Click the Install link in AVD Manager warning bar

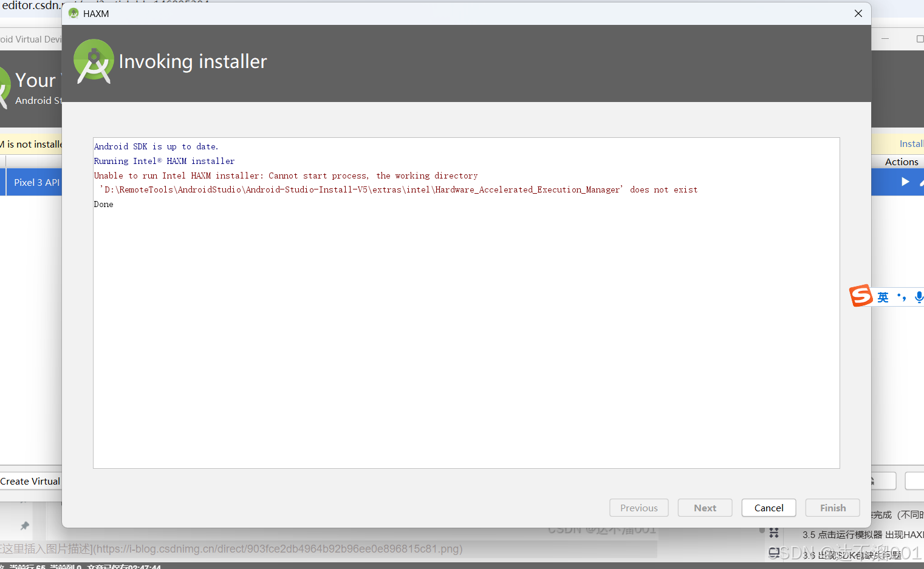[x=911, y=144]
